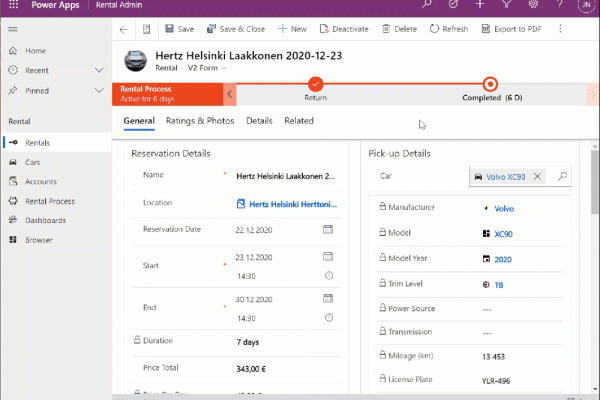600x400 pixels.
Task: Open the more commands ellipsis
Action: (x=560, y=29)
